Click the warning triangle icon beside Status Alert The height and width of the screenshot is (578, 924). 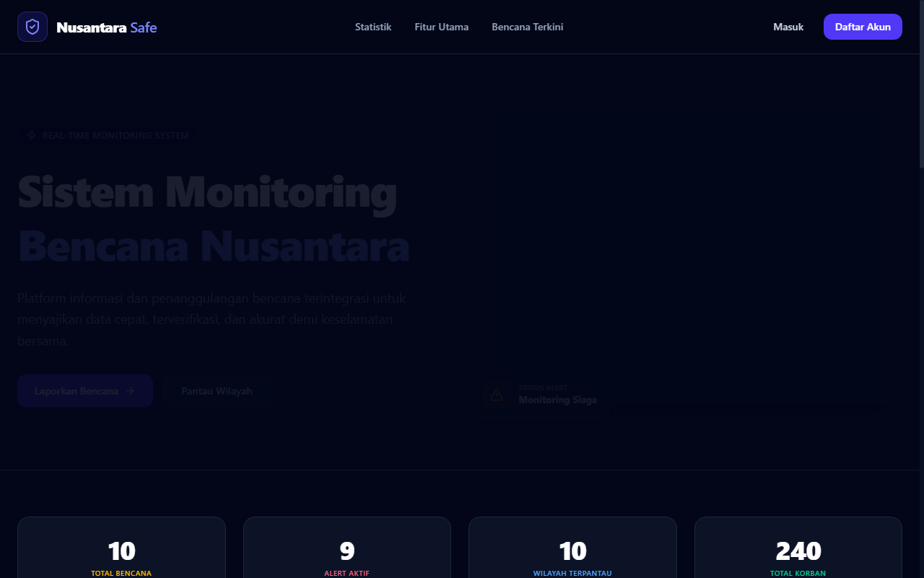(497, 394)
